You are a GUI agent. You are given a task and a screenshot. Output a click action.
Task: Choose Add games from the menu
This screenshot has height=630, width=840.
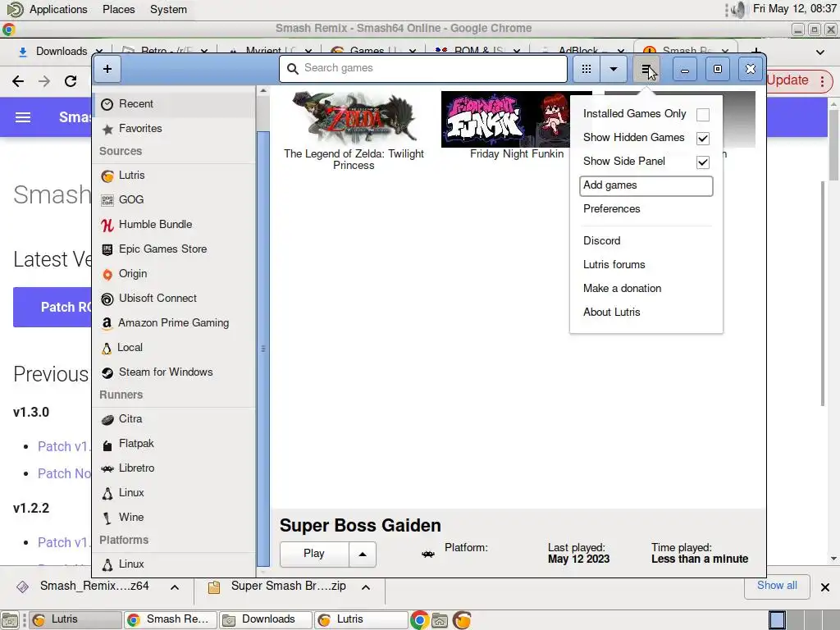click(x=646, y=186)
